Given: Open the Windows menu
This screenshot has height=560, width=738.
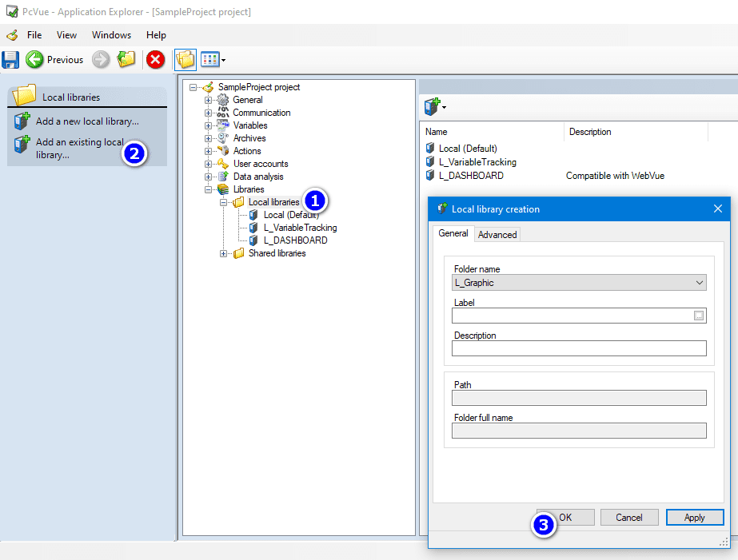Looking at the screenshot, I should click(111, 35).
